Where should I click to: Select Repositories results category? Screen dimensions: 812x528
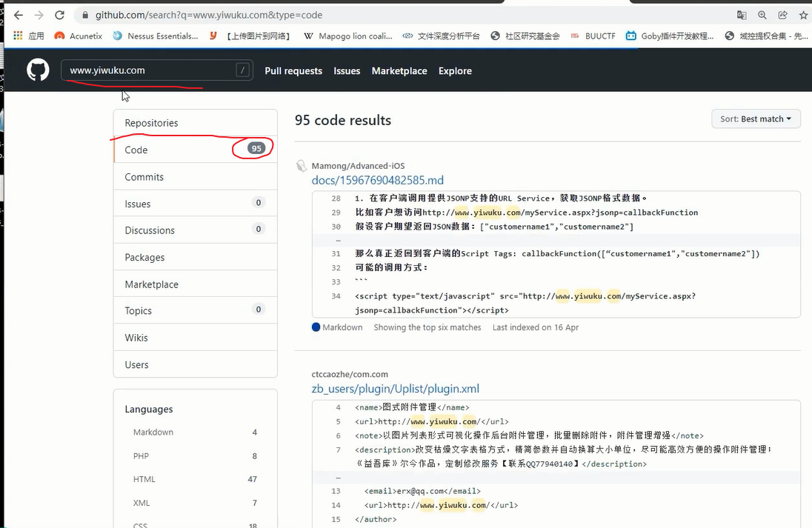(x=196, y=123)
